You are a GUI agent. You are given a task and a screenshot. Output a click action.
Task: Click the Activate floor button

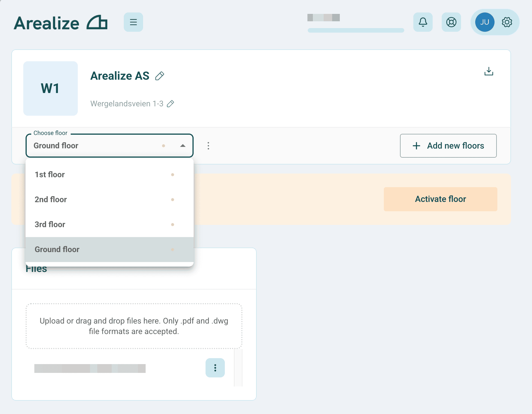click(440, 199)
